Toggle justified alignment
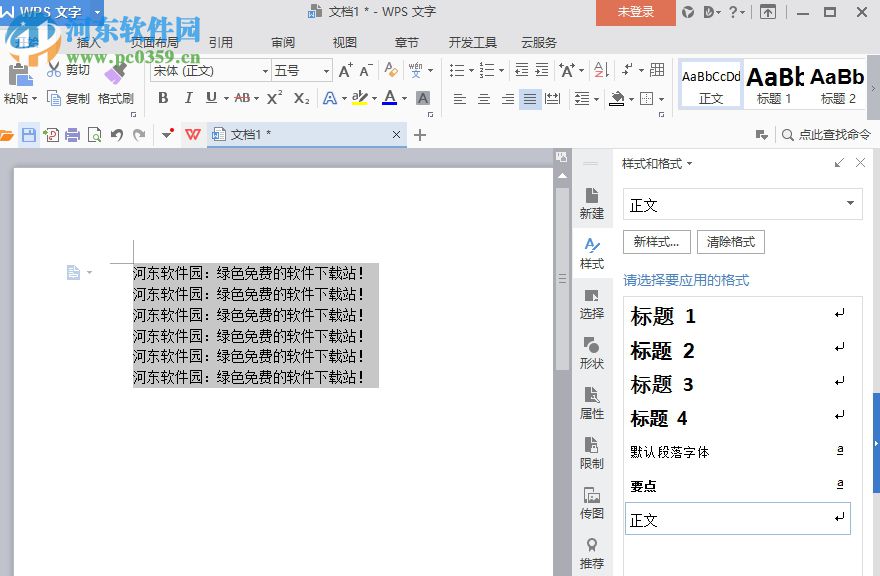880x576 pixels. [x=530, y=99]
